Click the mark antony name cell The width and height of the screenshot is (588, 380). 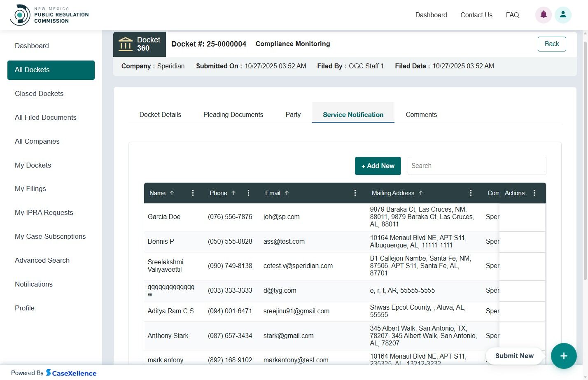[166, 360]
